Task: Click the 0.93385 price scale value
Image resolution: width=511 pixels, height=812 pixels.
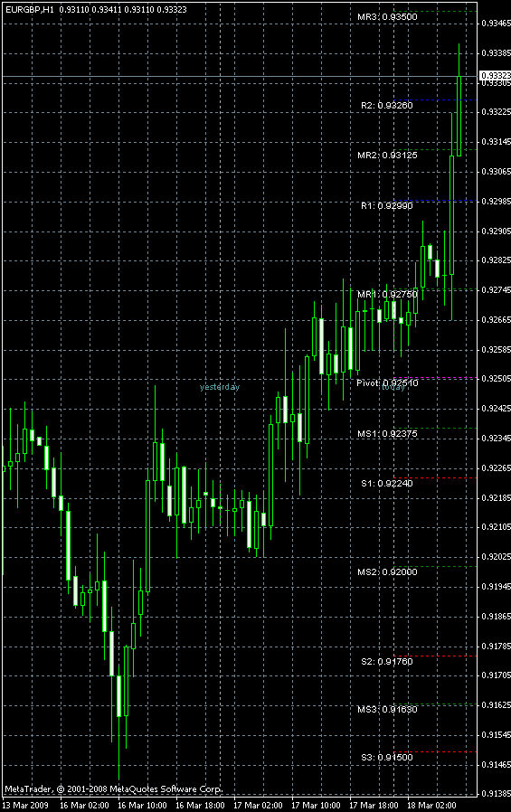Action: point(496,53)
